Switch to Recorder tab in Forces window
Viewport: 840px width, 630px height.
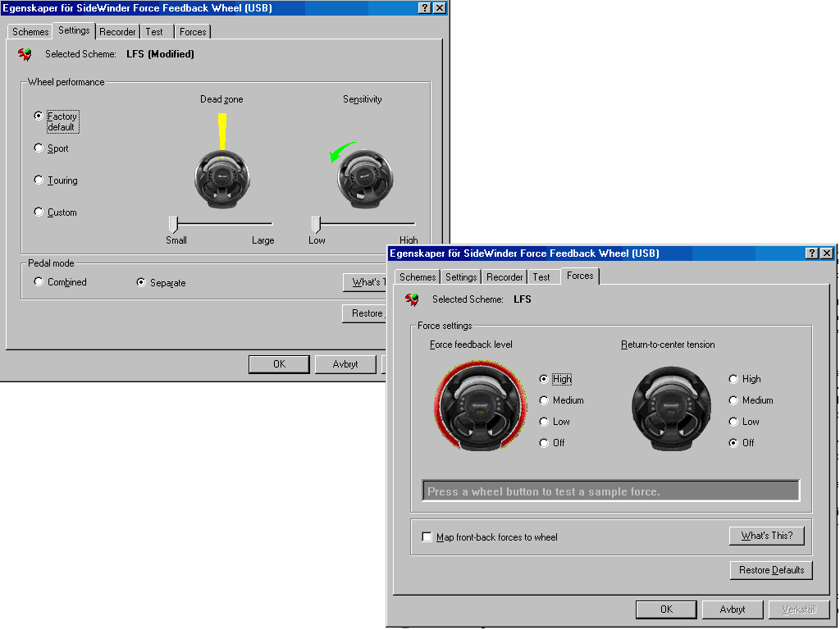point(504,277)
